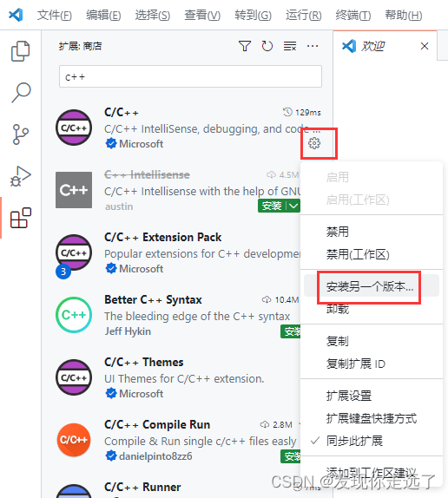Open the 终端(T) menu
This screenshot has height=498, width=448.
tap(353, 15)
